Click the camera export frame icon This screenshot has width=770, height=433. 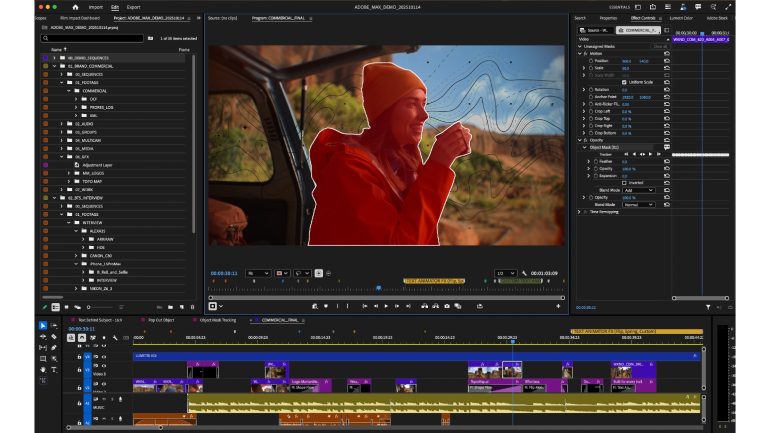click(x=446, y=306)
